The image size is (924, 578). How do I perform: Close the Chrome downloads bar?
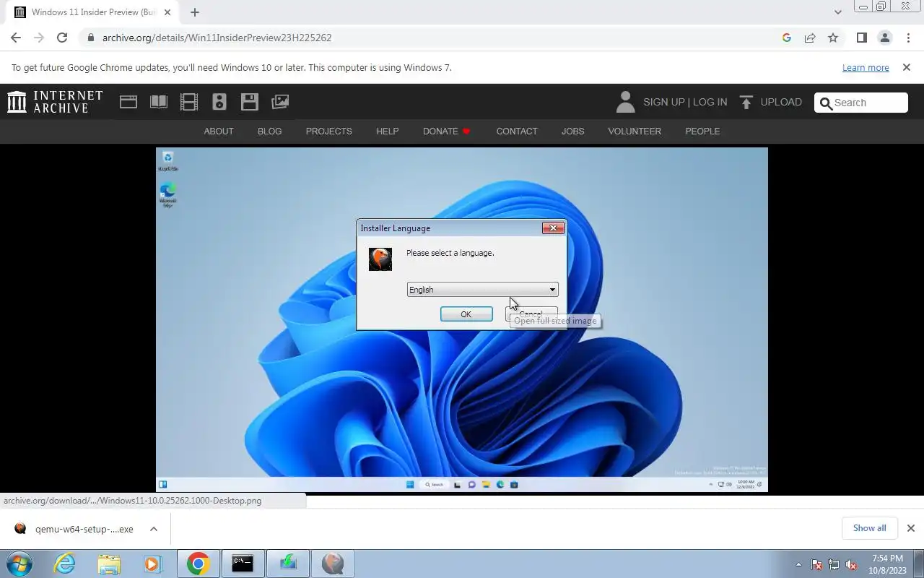[911, 528]
